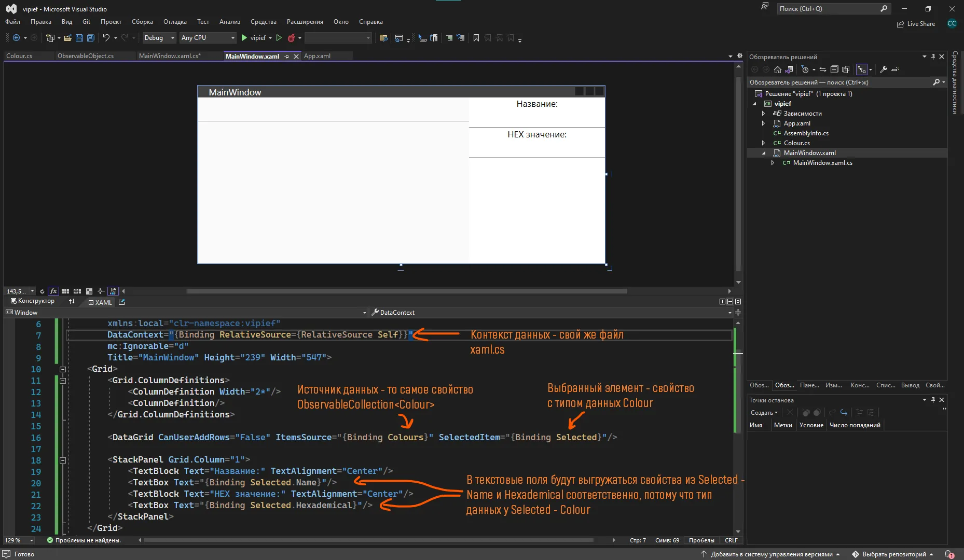Select AssemblyInfo.cs in Solution Explorer

pyautogui.click(x=806, y=133)
